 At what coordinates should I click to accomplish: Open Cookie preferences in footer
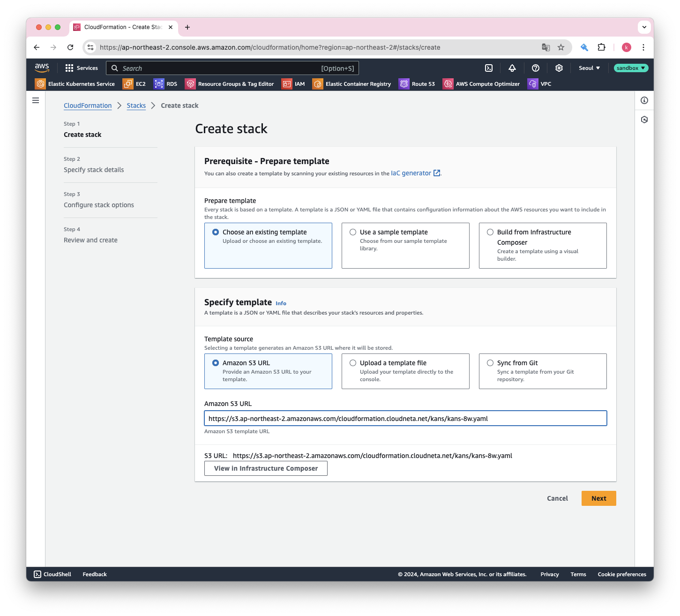coord(622,574)
